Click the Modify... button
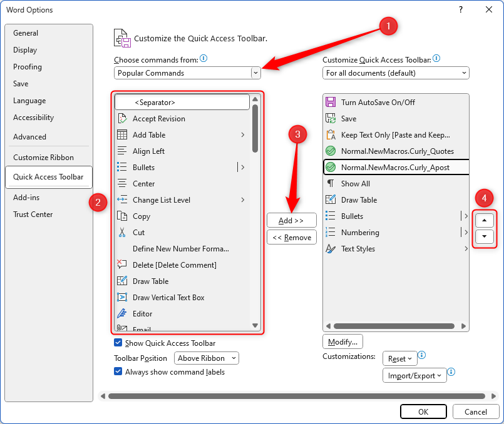The height and width of the screenshot is (424, 504). coord(342,342)
